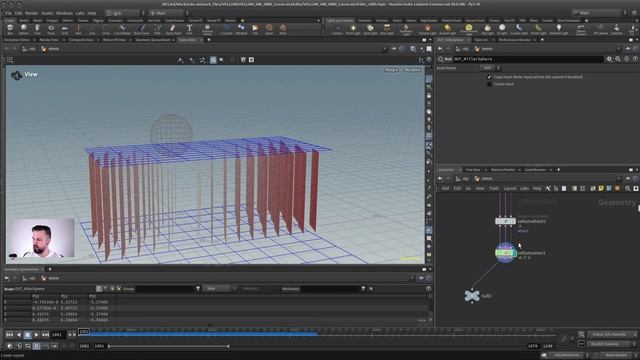Open the Windows menu
The width and height of the screenshot is (640, 360).
(x=64, y=13)
